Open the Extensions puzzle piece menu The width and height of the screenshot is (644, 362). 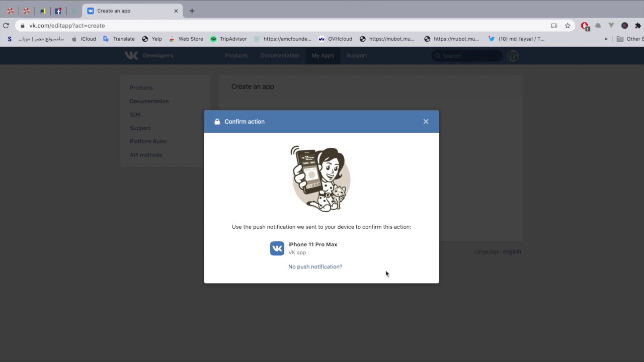click(638, 26)
